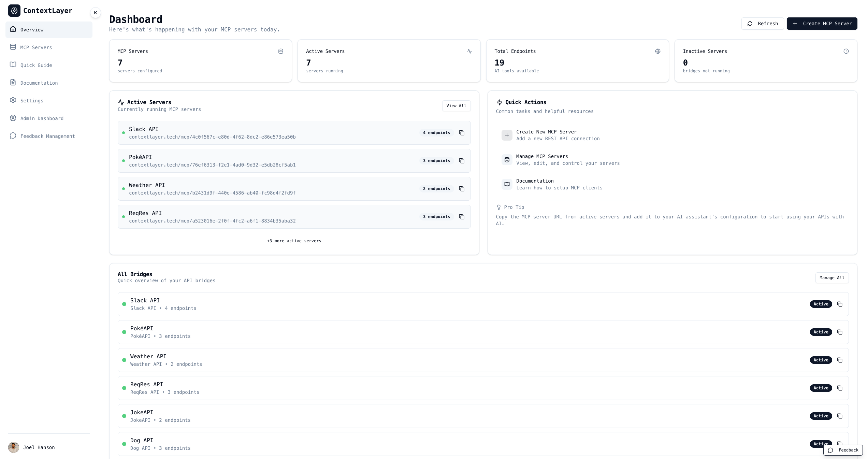The image size is (868, 459).
Task: Select the Manage MCP Servers quick action icon
Action: coord(507,160)
